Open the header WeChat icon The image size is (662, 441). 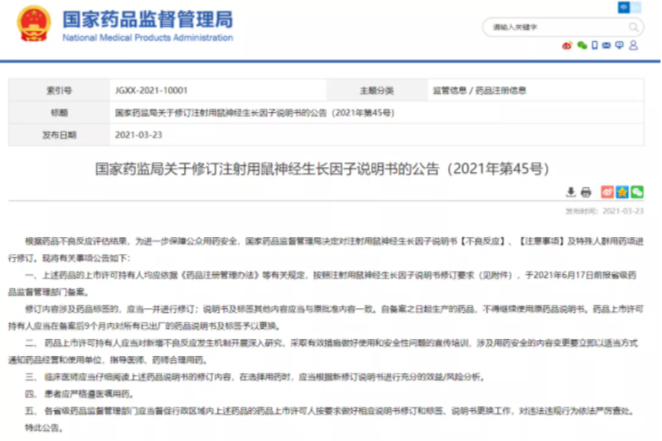(x=582, y=45)
